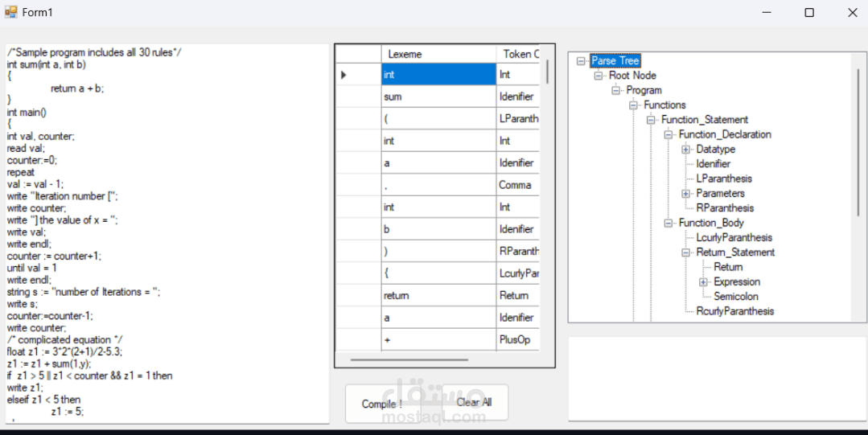Click inside the source code text box
Image resolution: width=868 pixels, height=435 pixels.
pos(167,234)
